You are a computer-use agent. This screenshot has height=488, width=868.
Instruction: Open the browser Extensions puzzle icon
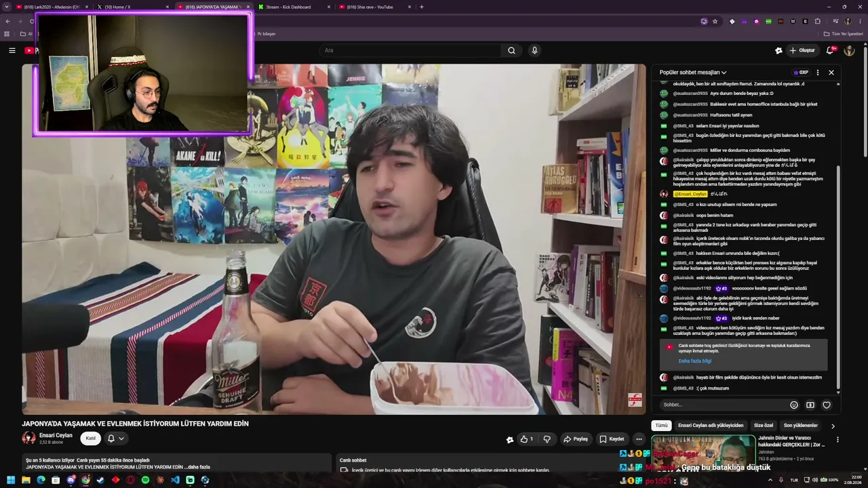pyautogui.click(x=817, y=21)
